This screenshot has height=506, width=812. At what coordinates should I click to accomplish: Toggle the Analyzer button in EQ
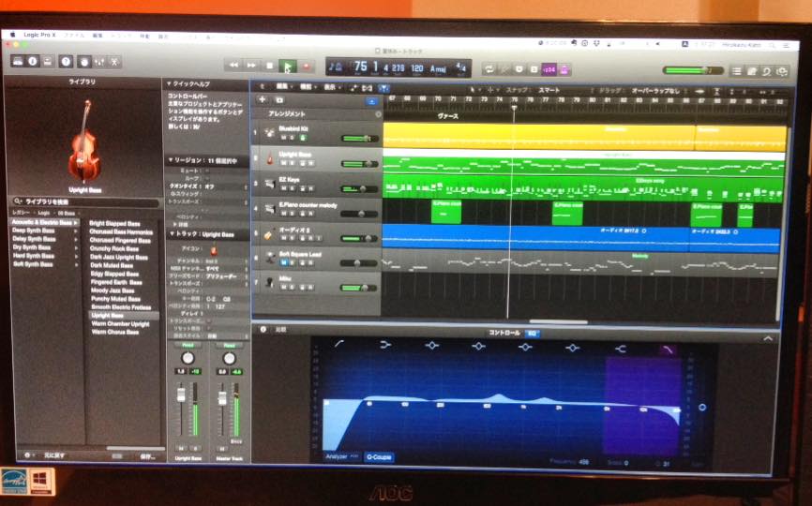pos(340,457)
